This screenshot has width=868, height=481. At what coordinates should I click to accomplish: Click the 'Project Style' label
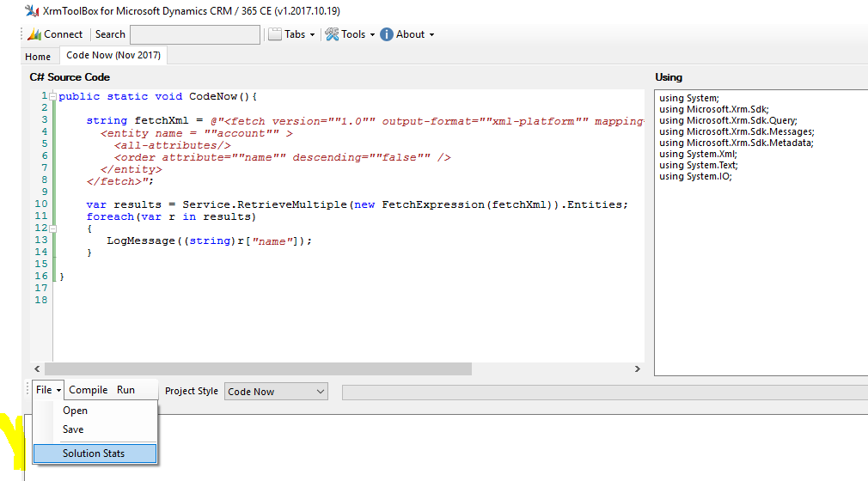[x=192, y=391]
